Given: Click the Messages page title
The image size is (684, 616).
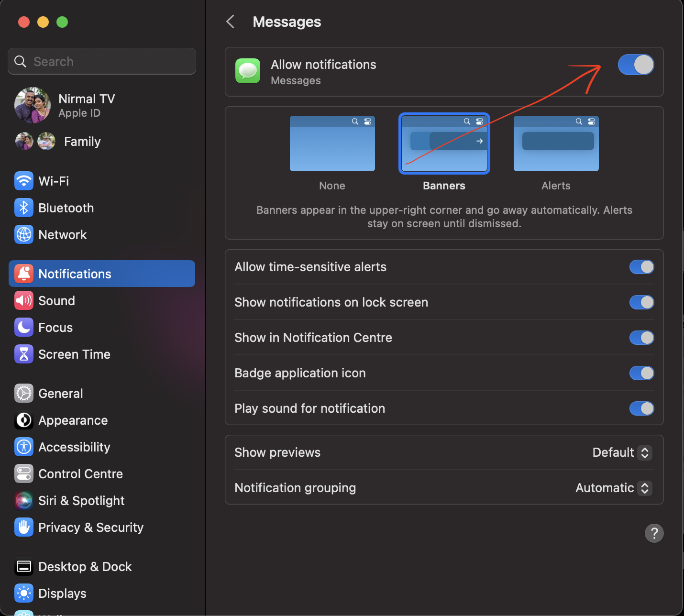Looking at the screenshot, I should (287, 22).
